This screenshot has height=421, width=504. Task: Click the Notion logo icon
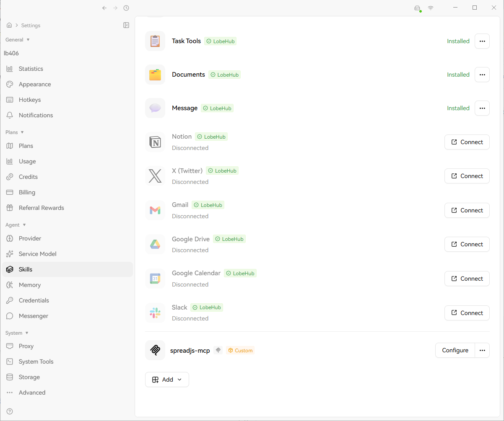click(x=155, y=142)
